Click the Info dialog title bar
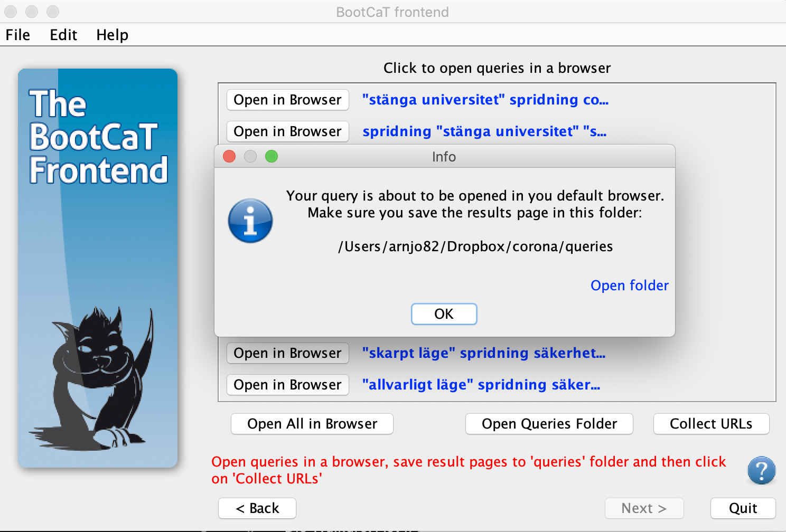The height and width of the screenshot is (532, 786). 444,156
